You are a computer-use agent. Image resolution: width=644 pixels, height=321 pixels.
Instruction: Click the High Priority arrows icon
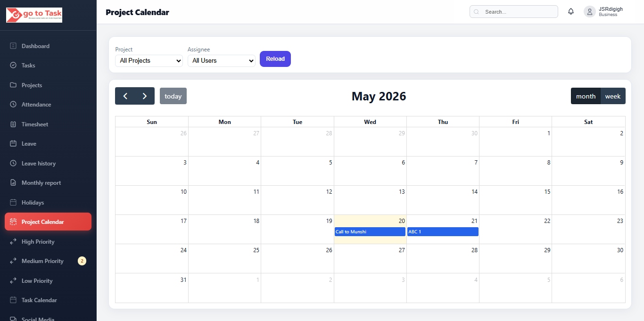tap(13, 242)
